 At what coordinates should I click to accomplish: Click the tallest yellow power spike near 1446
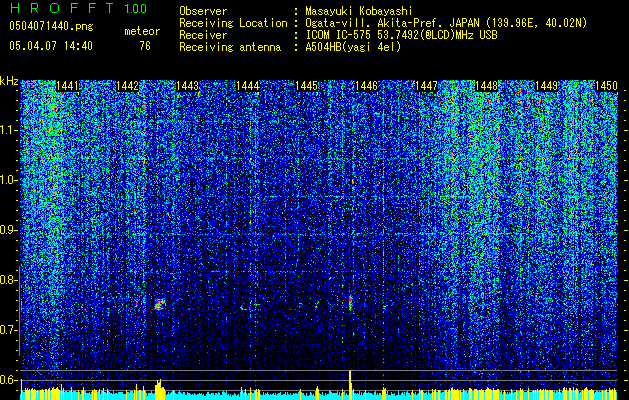tap(350, 384)
